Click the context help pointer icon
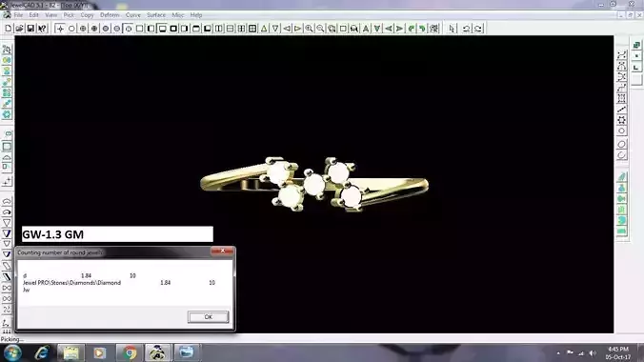Screen dimensions: 644x362 point(42,29)
